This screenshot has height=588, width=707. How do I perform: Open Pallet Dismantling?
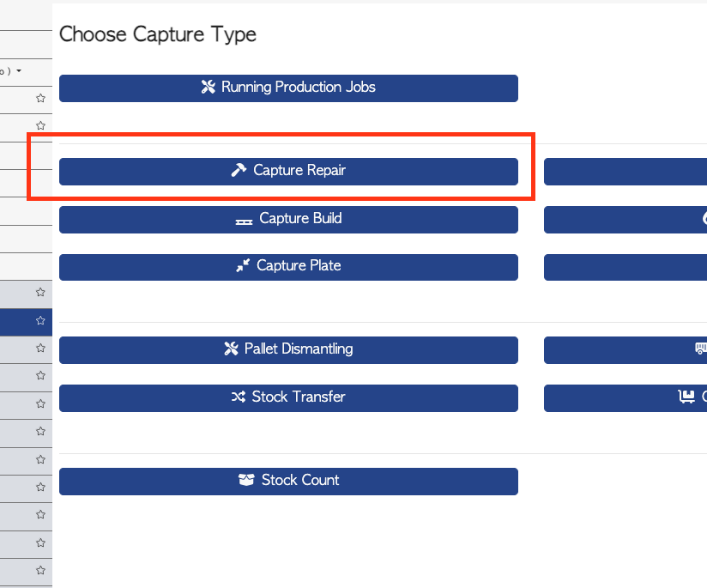(288, 350)
